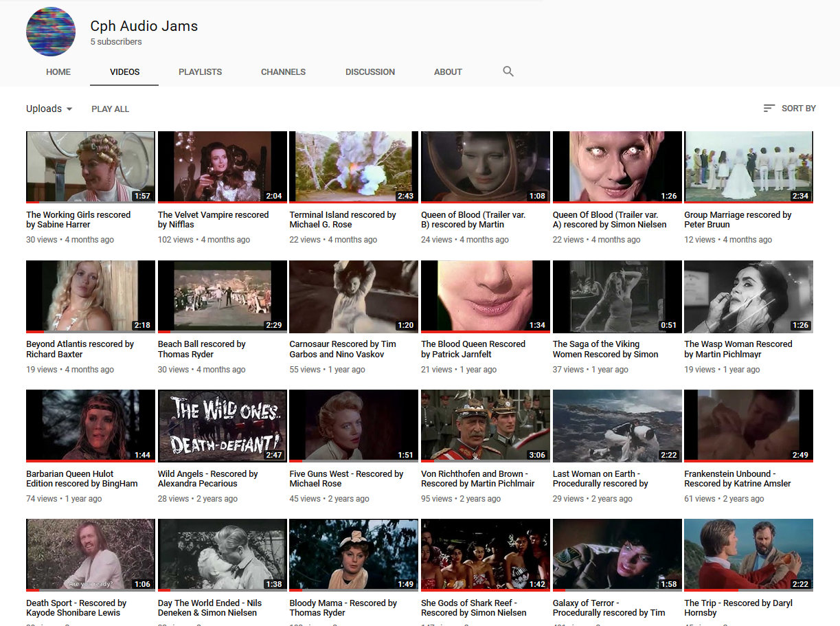Screen dimensions: 840x626
Task: Play Day The World Ended thumbnail
Action: [x=223, y=555]
